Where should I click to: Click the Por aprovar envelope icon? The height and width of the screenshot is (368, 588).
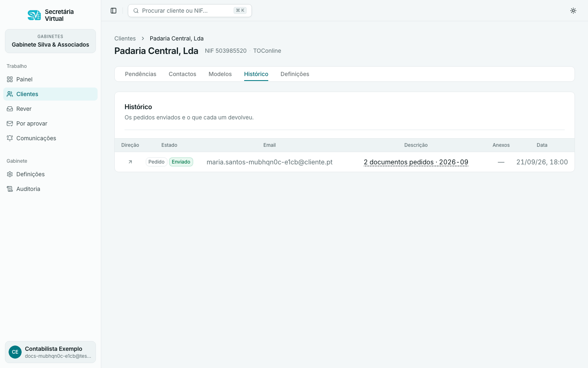[10, 123]
